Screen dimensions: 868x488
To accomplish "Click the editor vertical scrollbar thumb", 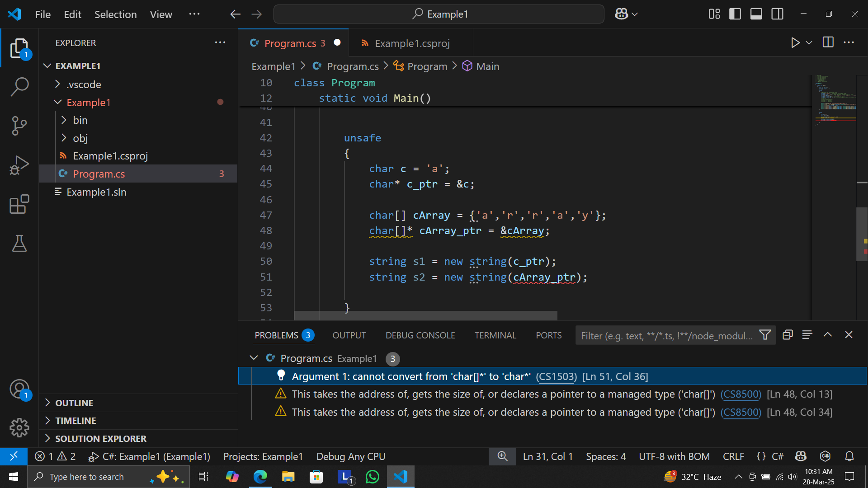I will click(862, 234).
